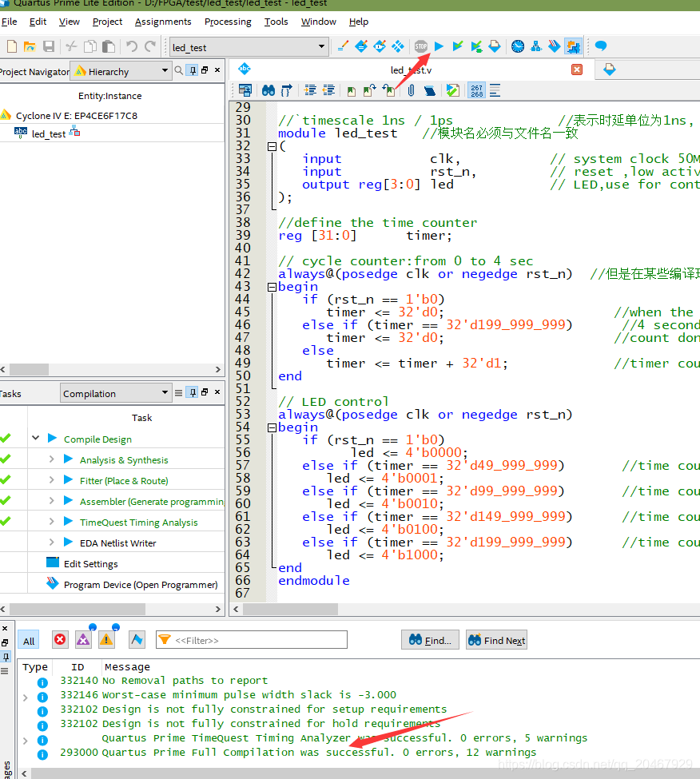700x779 pixels.
Task: Open the Assignments menu
Action: click(163, 22)
